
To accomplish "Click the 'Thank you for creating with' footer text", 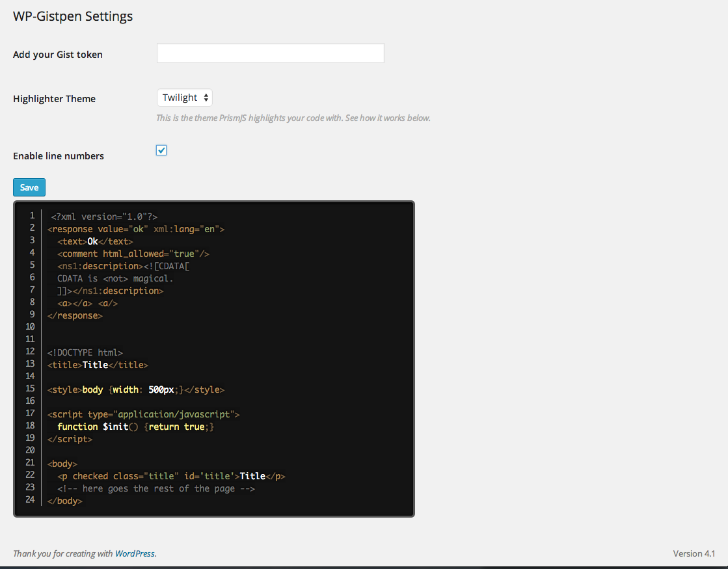I will (62, 553).
